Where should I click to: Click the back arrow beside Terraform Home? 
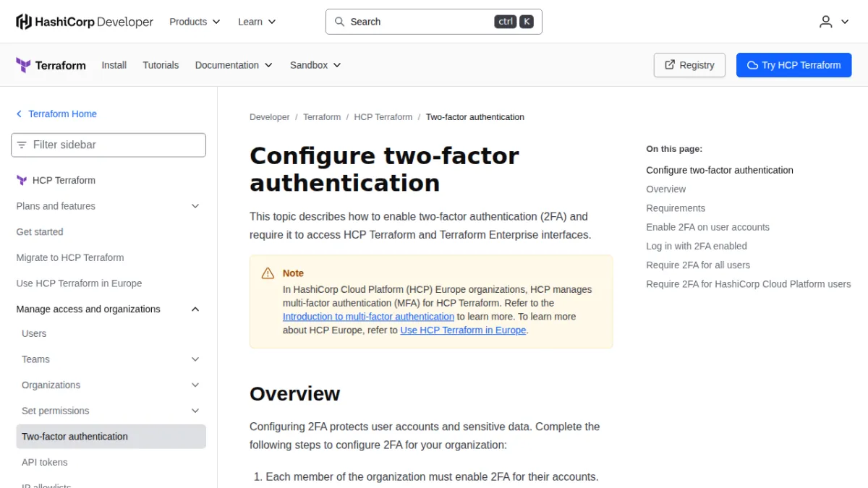click(20, 114)
